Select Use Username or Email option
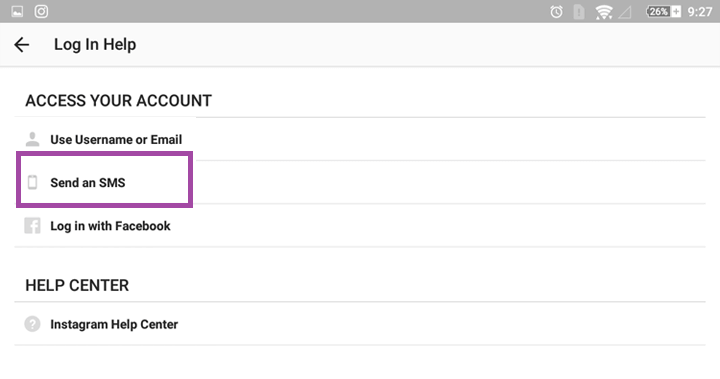720x379 pixels. click(x=360, y=139)
